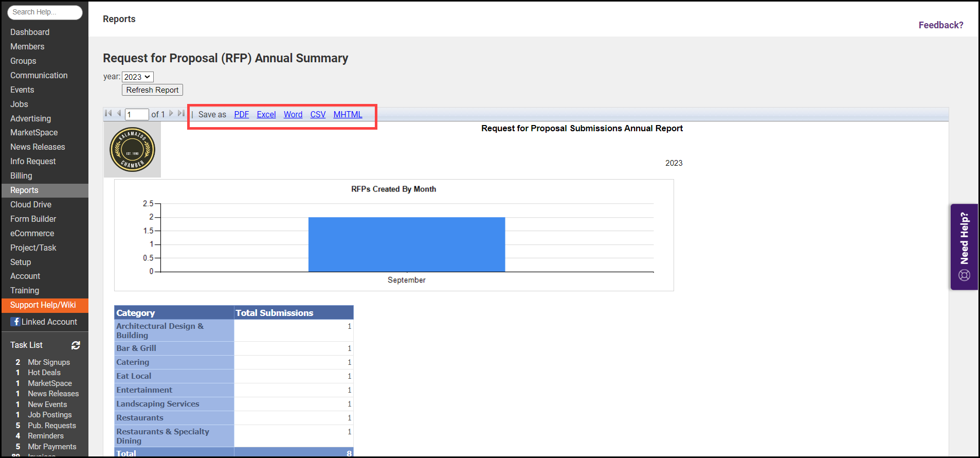Go to first report page icon
Image resolution: width=980 pixels, height=458 pixels.
(108, 114)
